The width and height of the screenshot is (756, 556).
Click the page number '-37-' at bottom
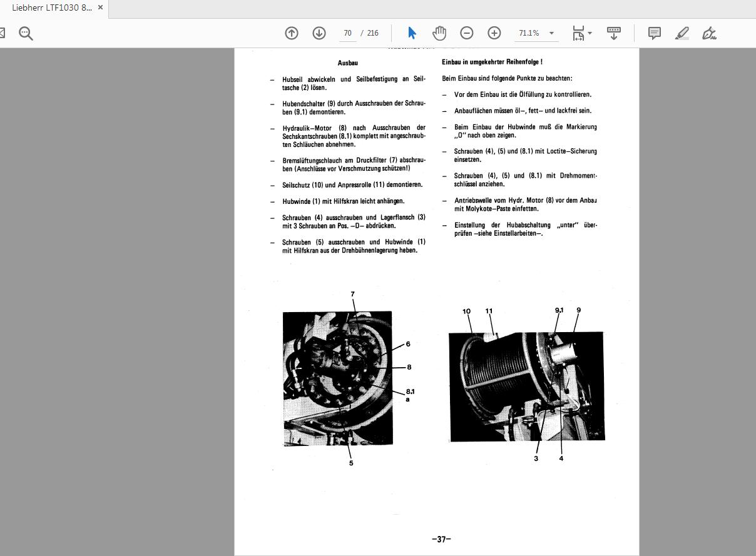click(441, 539)
